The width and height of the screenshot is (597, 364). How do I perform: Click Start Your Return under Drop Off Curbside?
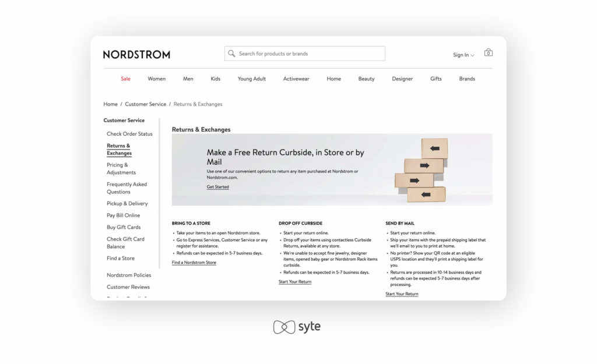(x=295, y=282)
